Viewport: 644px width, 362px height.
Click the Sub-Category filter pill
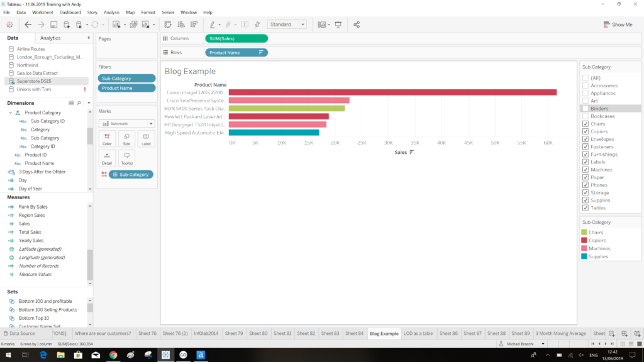[126, 79]
